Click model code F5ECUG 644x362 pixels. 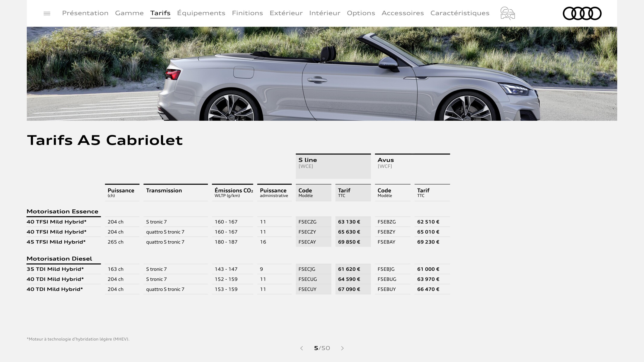click(x=308, y=279)
